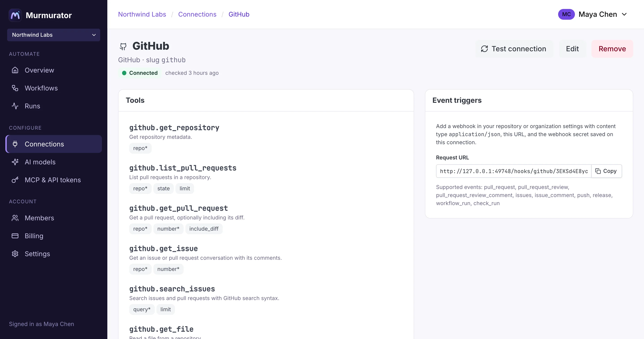Click repo* chip under github.get_repository
Image resolution: width=644 pixels, height=339 pixels.
click(x=140, y=148)
